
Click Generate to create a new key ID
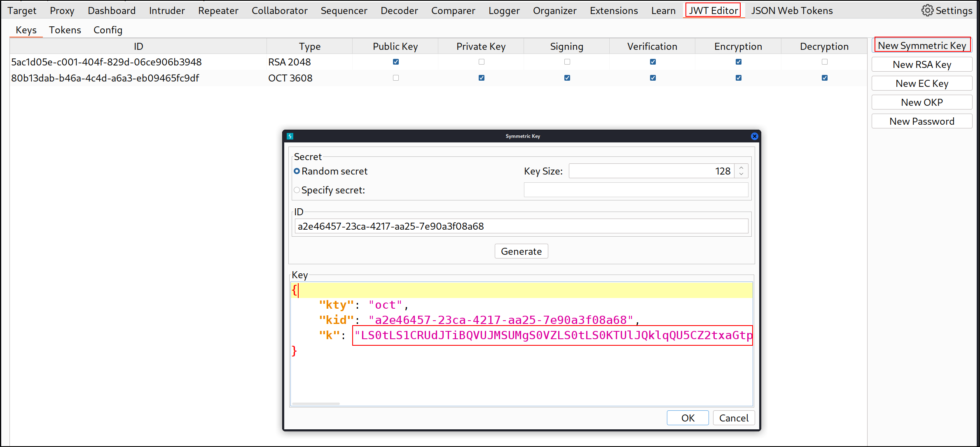click(x=521, y=251)
